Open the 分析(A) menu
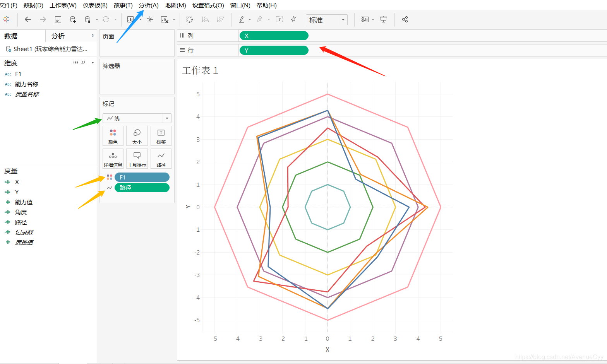Viewport: 607px width, 364px height. 149,5
